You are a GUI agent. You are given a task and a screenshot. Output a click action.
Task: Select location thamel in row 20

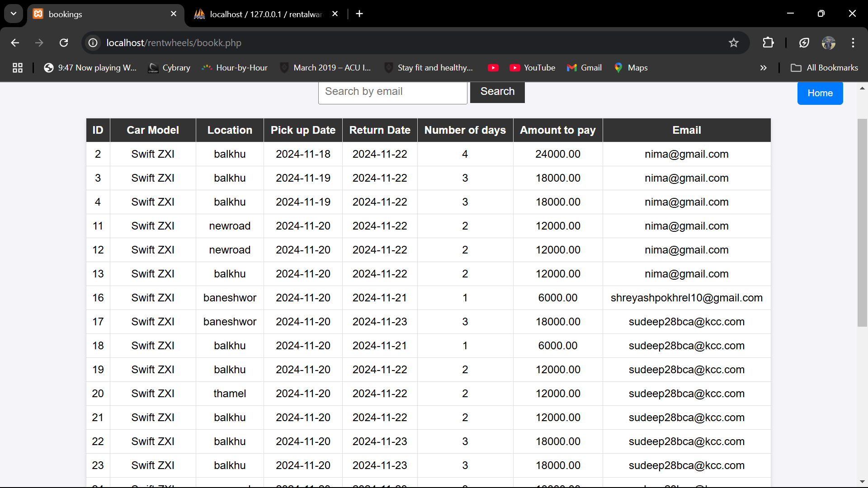coord(230,394)
